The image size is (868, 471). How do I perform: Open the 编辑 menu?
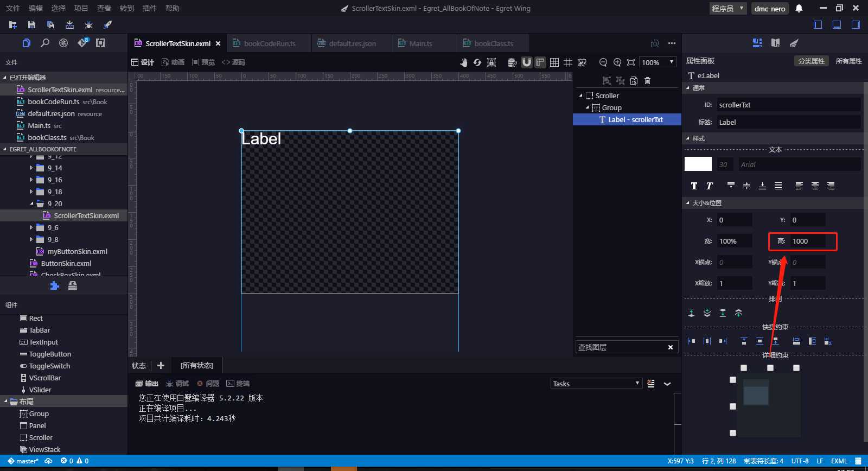tap(35, 8)
